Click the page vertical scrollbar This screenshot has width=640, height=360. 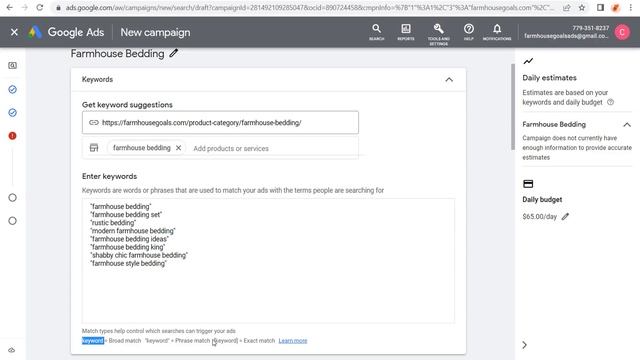point(513,107)
